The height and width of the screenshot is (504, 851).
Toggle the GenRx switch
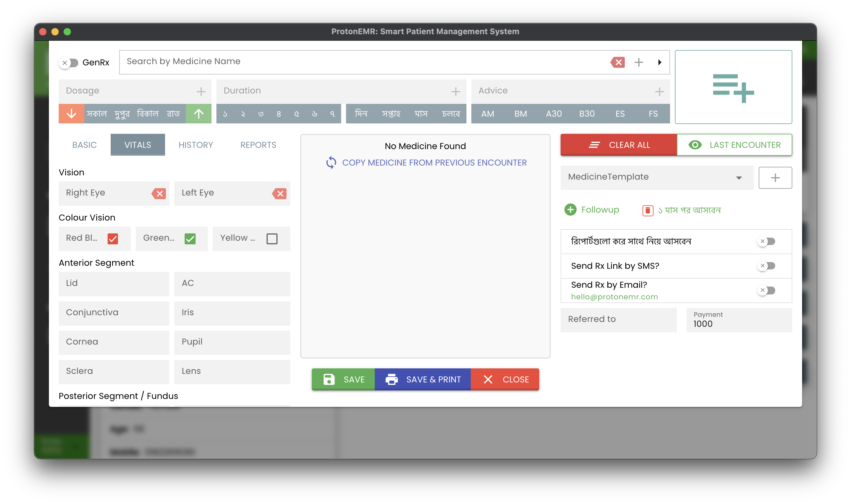click(69, 63)
